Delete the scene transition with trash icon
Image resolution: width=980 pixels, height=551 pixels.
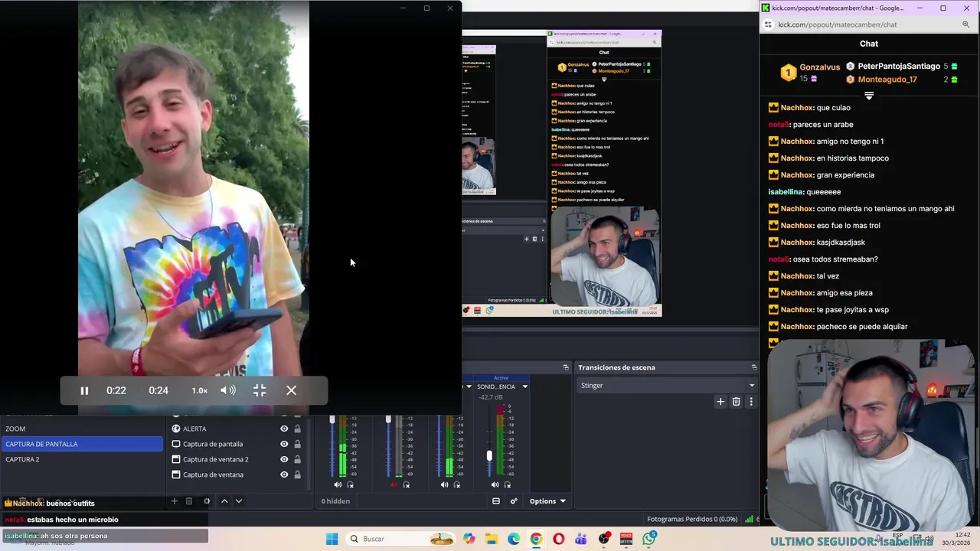click(x=736, y=402)
